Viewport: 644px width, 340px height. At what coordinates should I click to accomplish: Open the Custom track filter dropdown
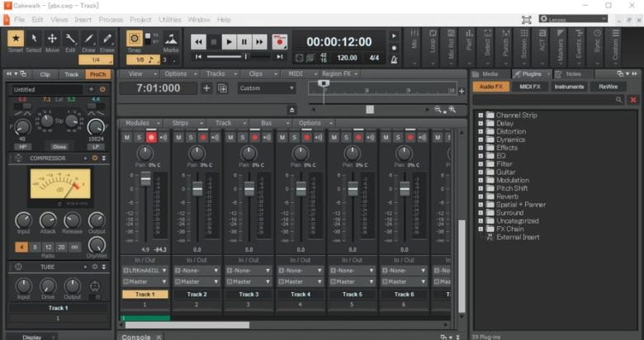(266, 88)
